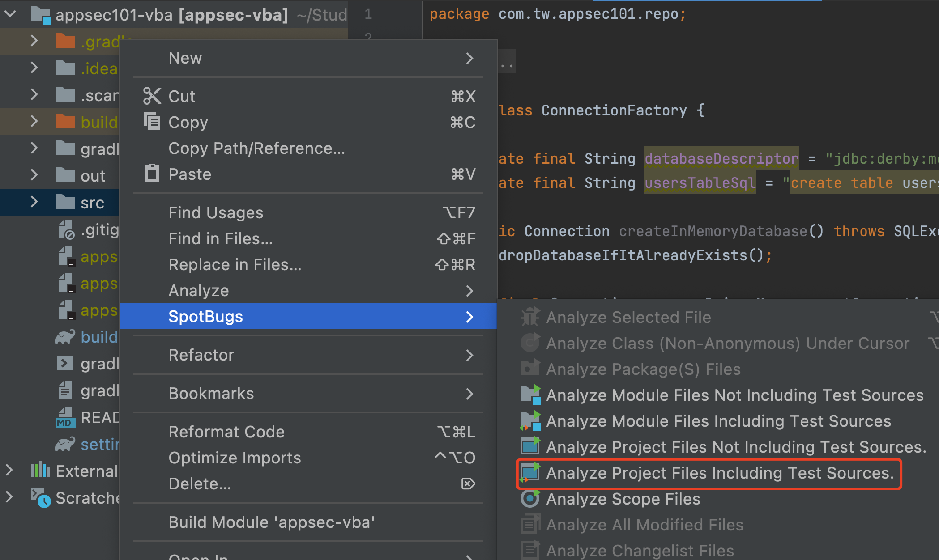Click the Gradle elephant icon beside settings file
The image size is (939, 560).
65,444
